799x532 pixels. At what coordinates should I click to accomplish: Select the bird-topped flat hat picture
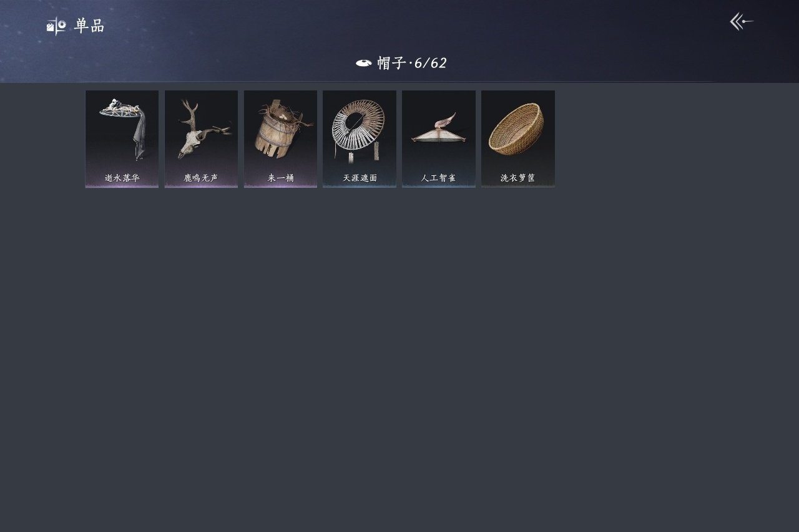(x=438, y=128)
